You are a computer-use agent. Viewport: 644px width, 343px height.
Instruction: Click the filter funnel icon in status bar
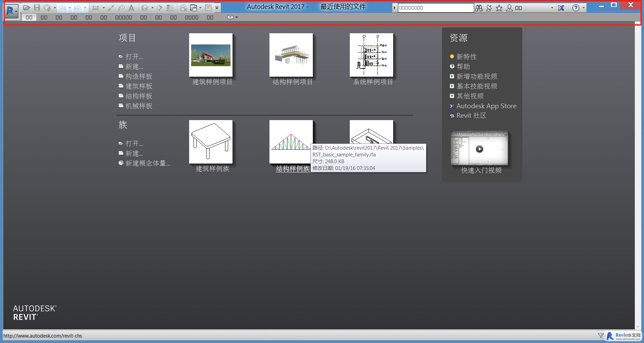(x=601, y=336)
